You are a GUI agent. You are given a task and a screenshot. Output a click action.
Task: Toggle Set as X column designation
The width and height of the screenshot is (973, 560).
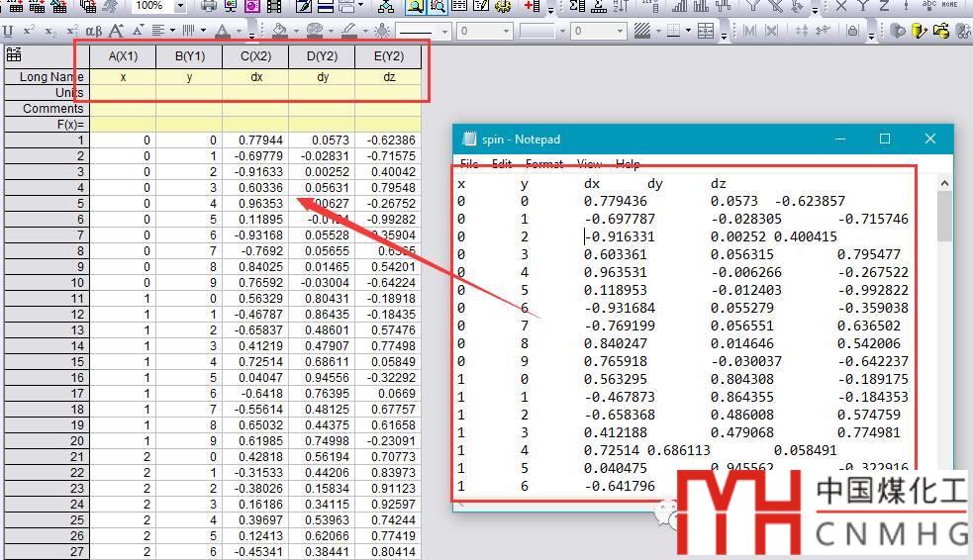pyautogui.click(x=841, y=6)
